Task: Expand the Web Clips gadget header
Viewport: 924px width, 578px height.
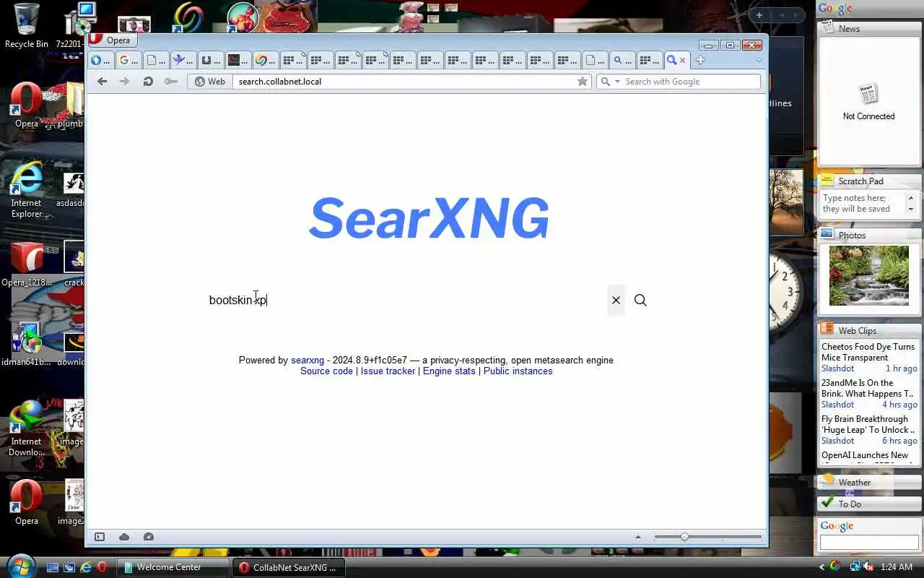Action: pyautogui.click(x=869, y=330)
